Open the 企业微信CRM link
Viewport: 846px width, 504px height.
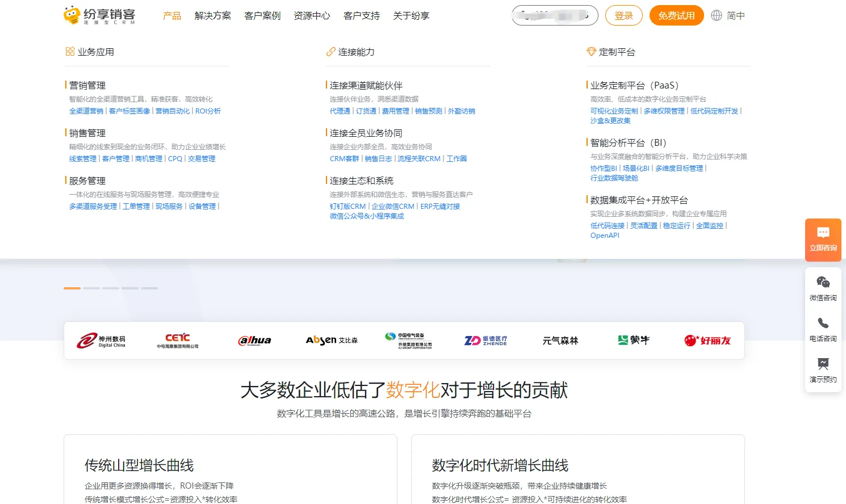point(393,207)
